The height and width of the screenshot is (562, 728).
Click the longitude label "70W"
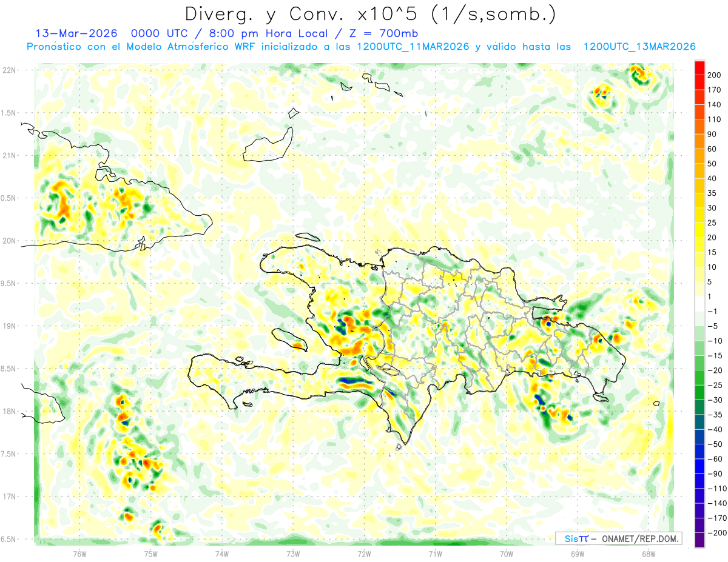click(506, 554)
